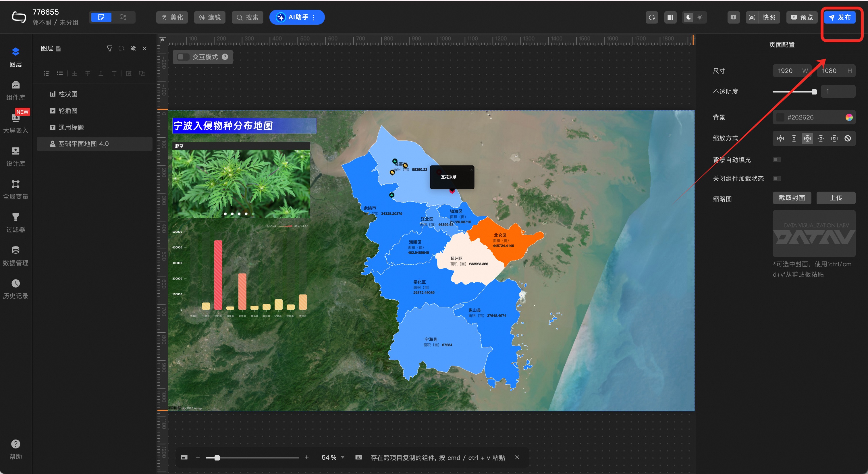The height and width of the screenshot is (474, 868).
Task: Click the 全局变量 sidebar icon
Action: click(16, 190)
